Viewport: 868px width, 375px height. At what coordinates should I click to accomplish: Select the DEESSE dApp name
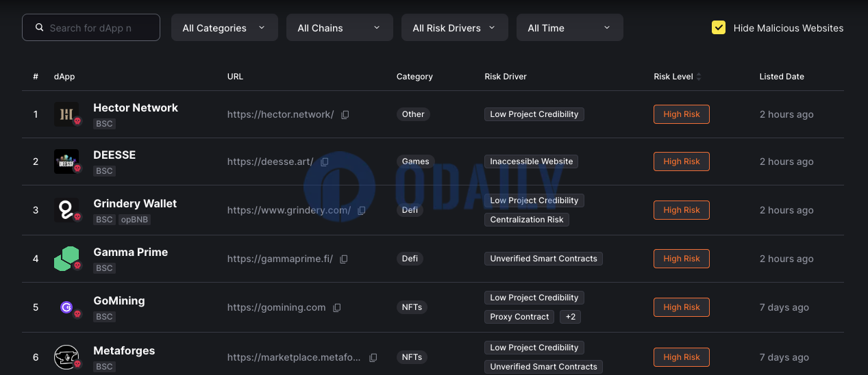click(x=114, y=155)
